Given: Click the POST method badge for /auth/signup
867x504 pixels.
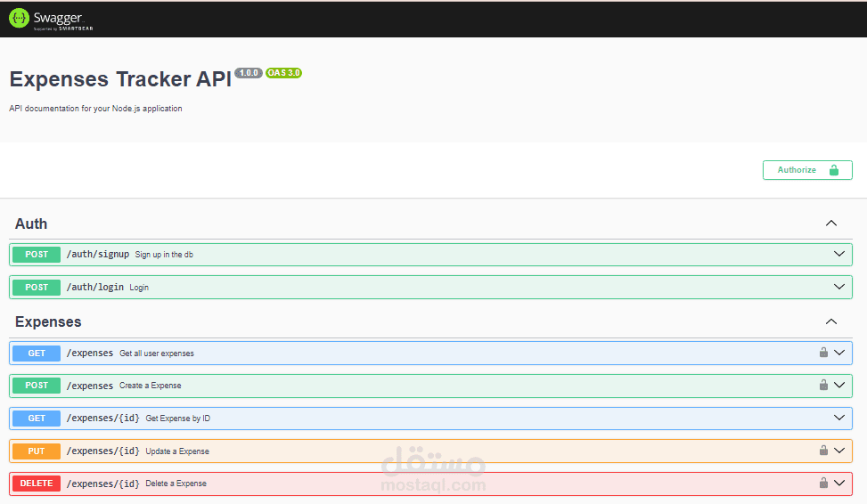Looking at the screenshot, I should (x=37, y=254).
